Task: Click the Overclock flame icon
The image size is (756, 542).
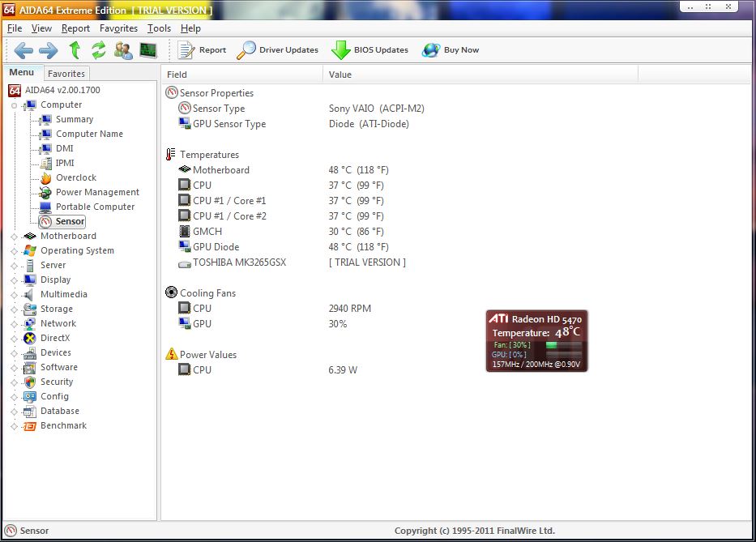Action: click(x=46, y=178)
